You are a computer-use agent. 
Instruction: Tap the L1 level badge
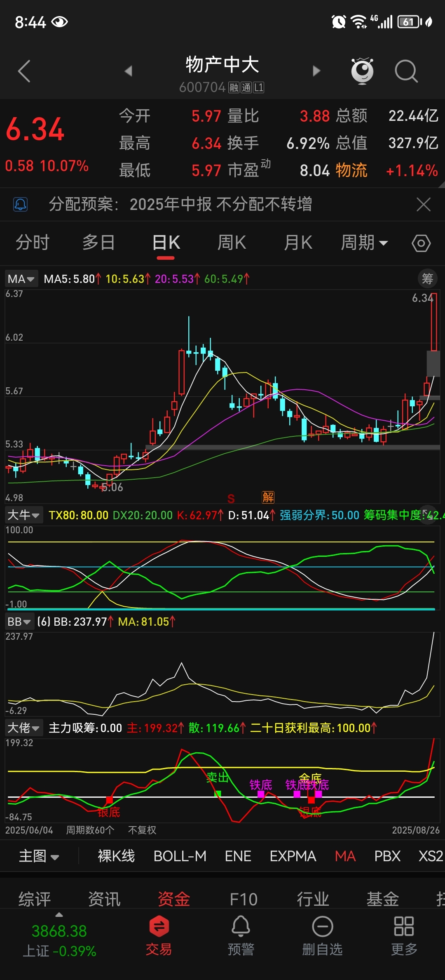(x=259, y=87)
